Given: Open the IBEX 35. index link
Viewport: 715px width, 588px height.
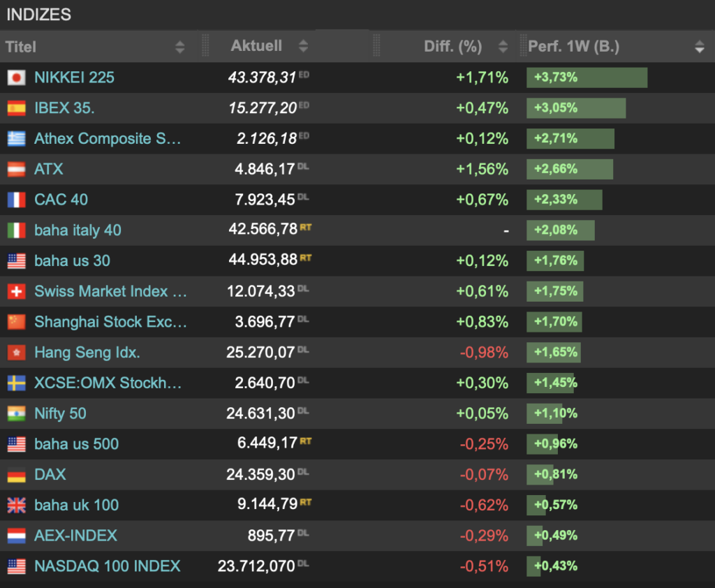Looking at the screenshot, I should [64, 108].
